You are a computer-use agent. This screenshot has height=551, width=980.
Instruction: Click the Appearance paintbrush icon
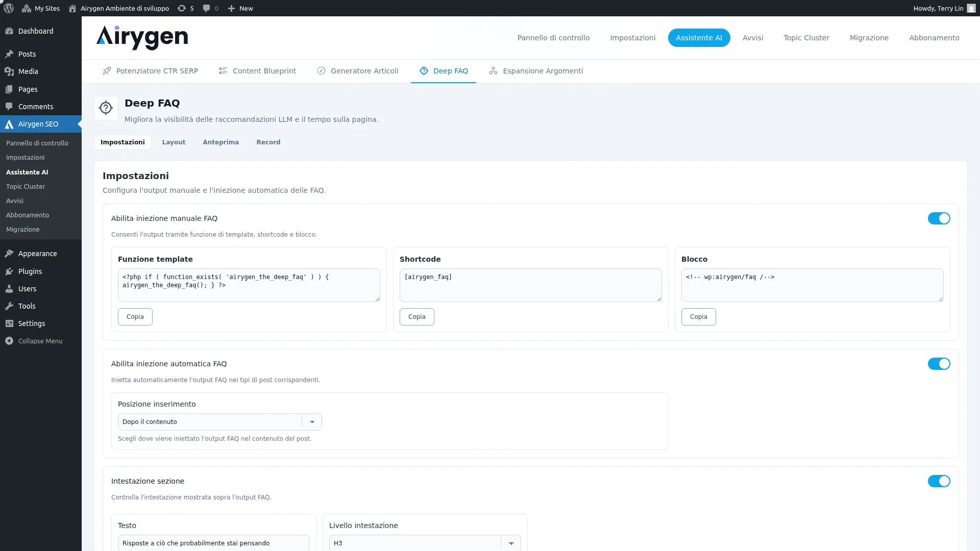9,254
